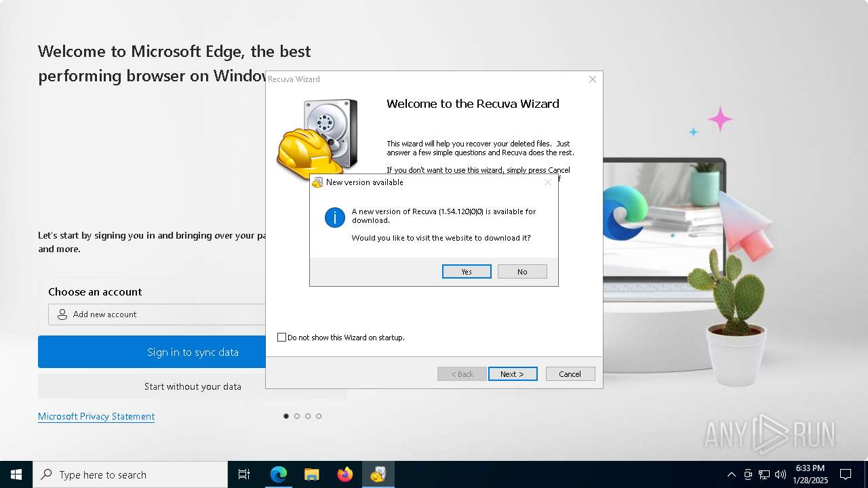Click Next in the Recuva Wizard
The height and width of the screenshot is (488, 868).
513,374
